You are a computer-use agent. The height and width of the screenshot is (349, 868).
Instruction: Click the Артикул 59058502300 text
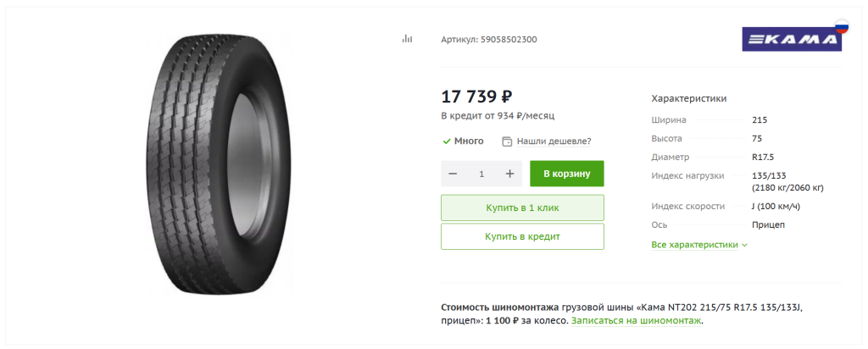pos(488,39)
